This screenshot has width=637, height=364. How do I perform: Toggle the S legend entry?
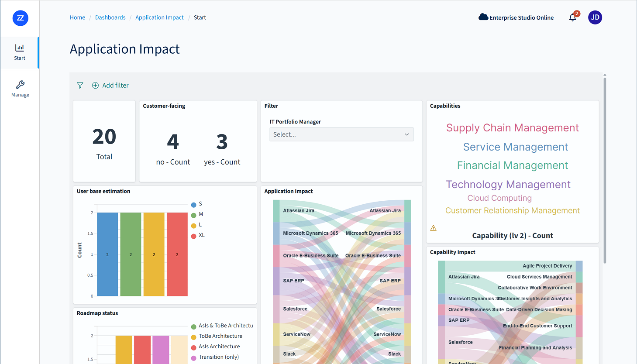click(196, 204)
